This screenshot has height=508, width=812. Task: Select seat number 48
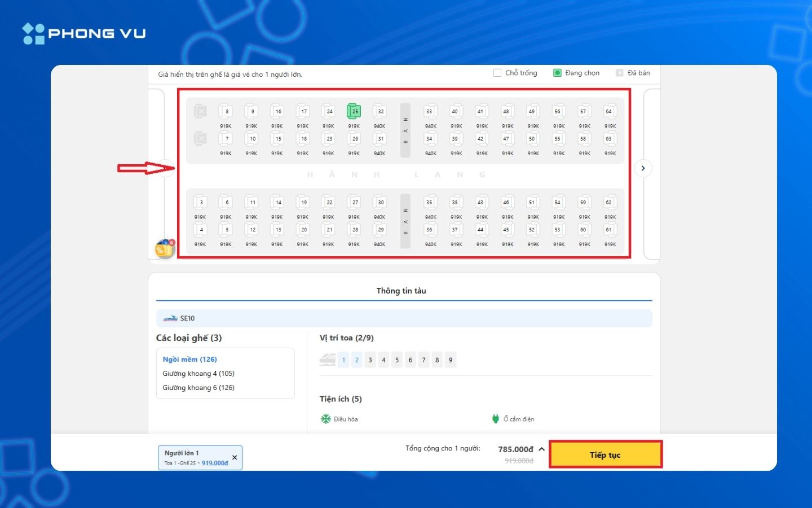point(507,112)
